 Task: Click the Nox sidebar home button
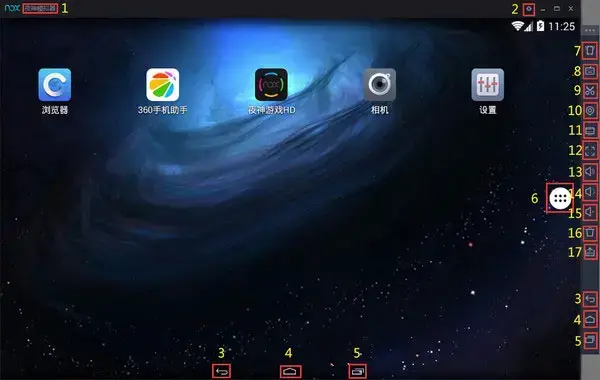coord(590,319)
